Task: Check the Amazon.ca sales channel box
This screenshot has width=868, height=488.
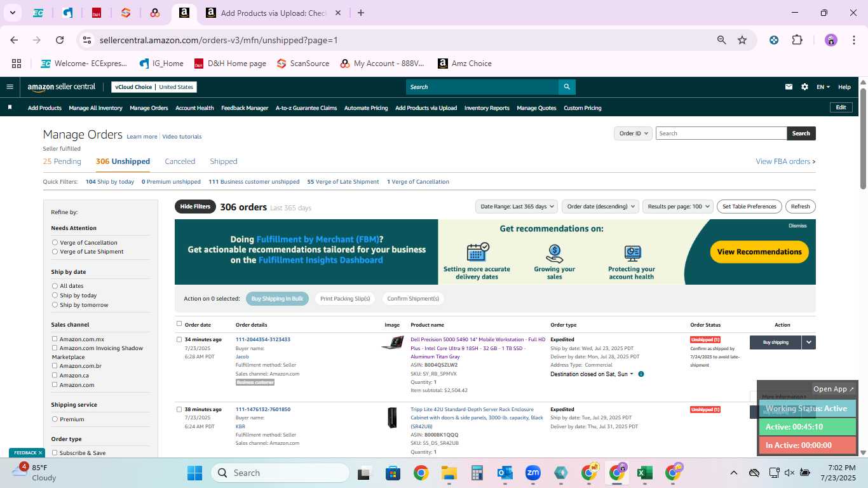Action: [55, 376]
